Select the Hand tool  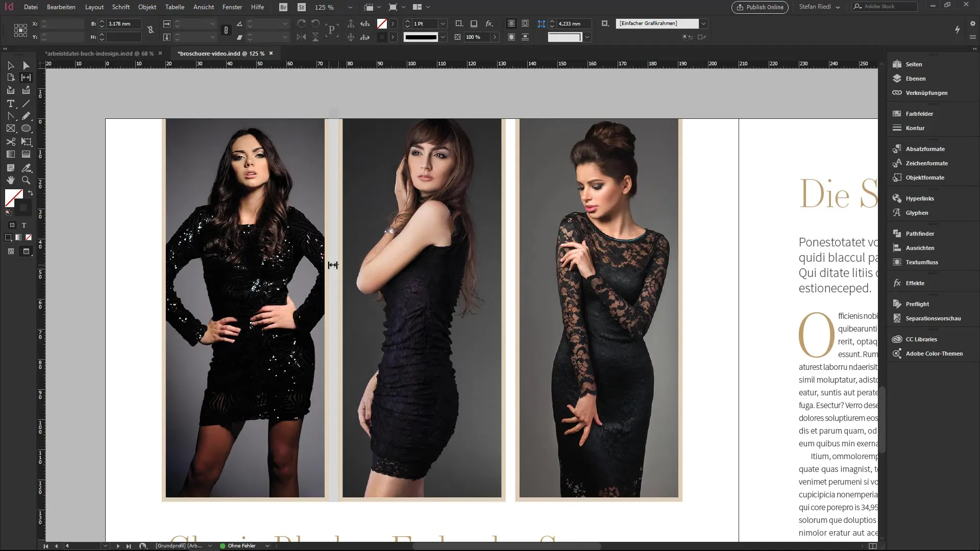point(11,180)
